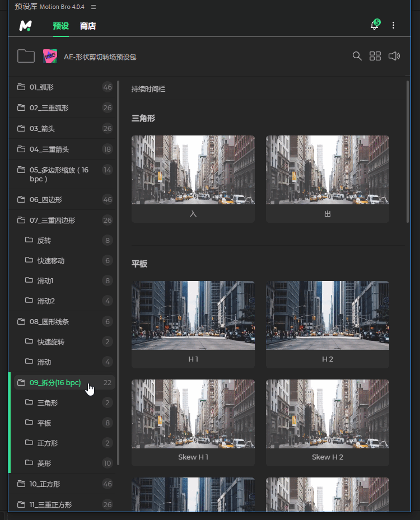Select the 入 triangle preset thumbnail

point(193,179)
